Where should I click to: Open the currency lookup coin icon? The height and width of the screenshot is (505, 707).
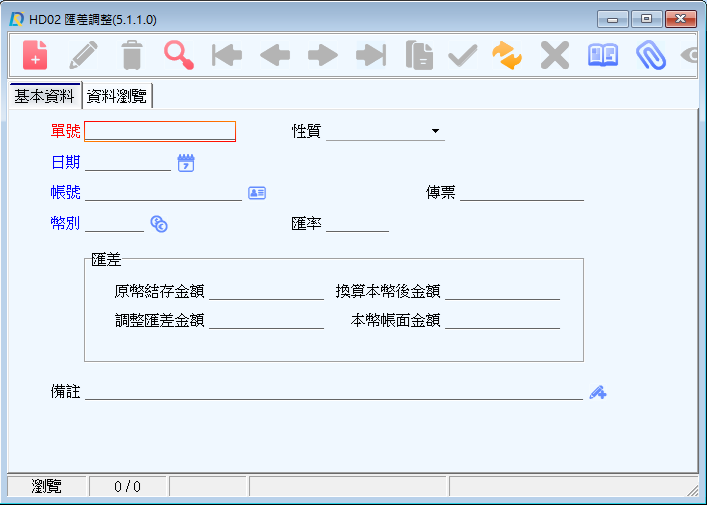[159, 224]
